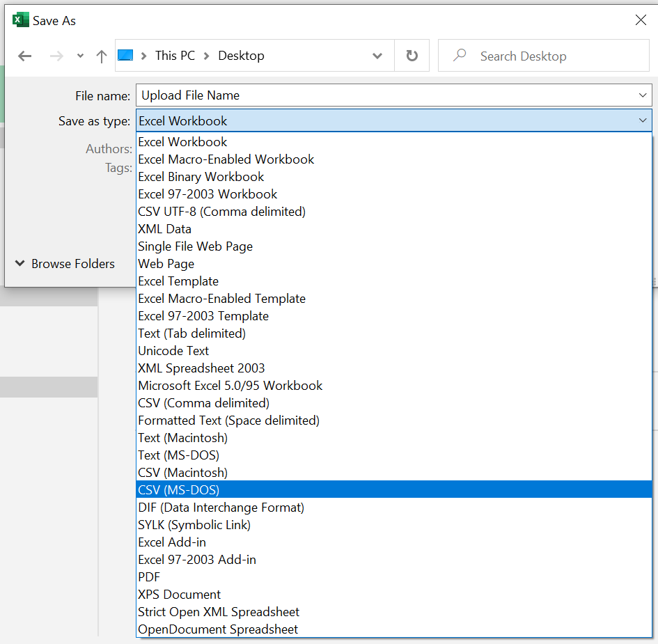The image size is (658, 644).
Task: Open the File name suggestions dropdown
Action: (642, 95)
